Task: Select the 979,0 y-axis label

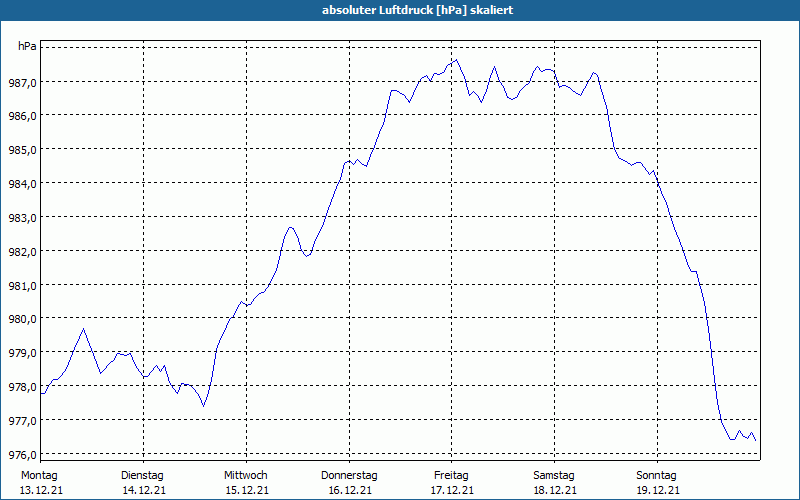Action: (x=22, y=353)
